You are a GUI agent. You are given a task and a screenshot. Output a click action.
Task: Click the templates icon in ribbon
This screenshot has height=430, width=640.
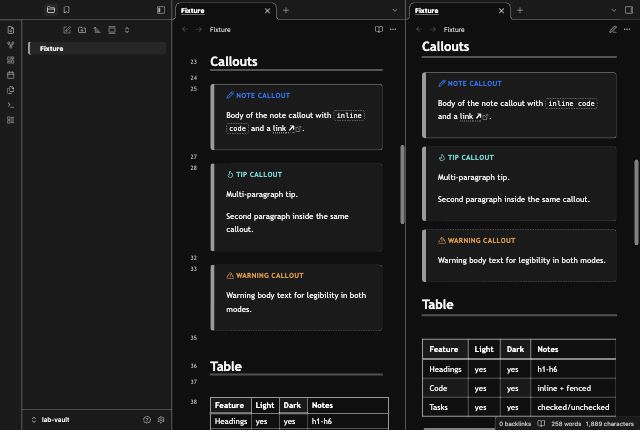tap(11, 90)
